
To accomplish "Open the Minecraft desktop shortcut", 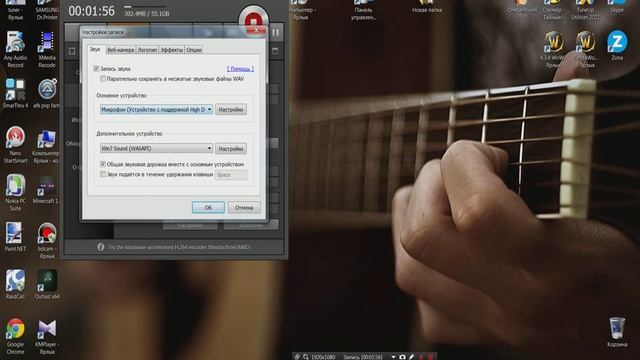I will tap(46, 189).
